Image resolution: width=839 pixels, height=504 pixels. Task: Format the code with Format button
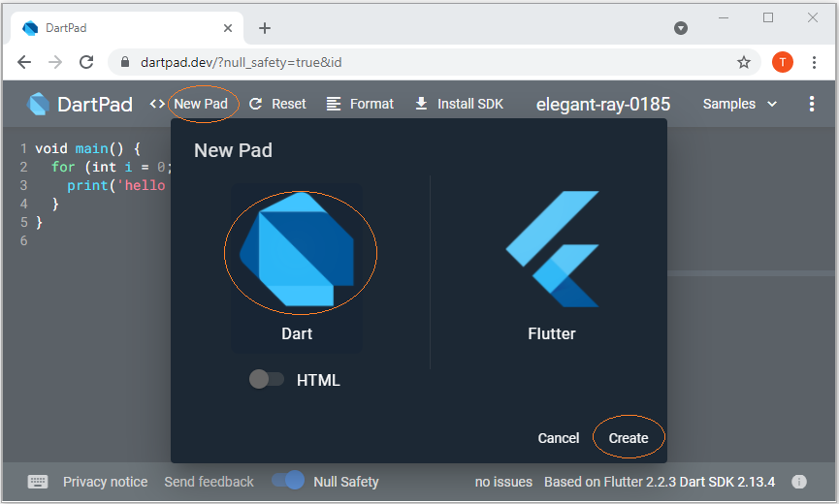pyautogui.click(x=360, y=104)
